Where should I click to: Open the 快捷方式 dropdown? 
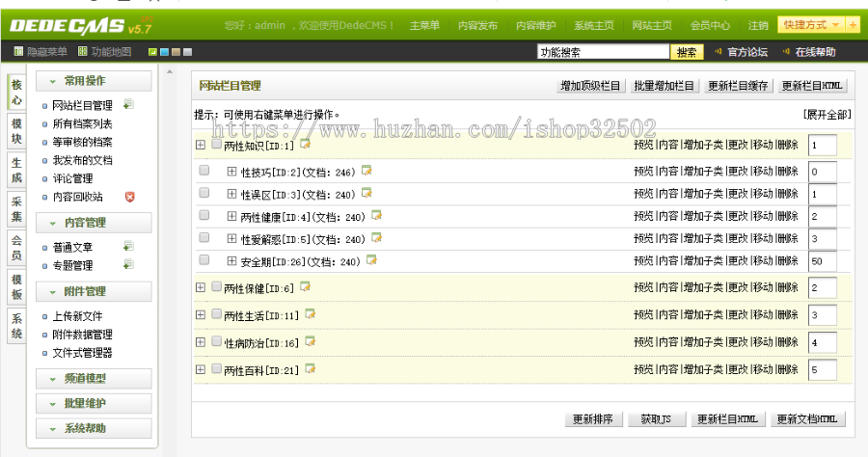[812, 25]
